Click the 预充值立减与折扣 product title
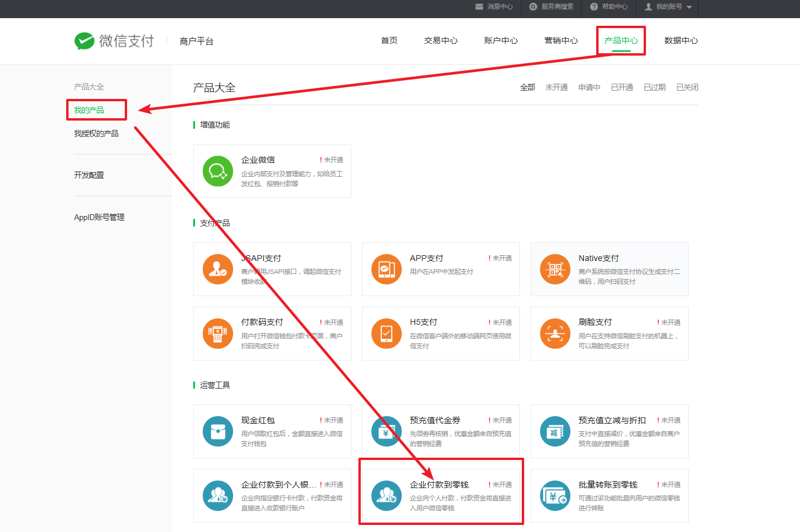The width and height of the screenshot is (800, 532). point(612,420)
